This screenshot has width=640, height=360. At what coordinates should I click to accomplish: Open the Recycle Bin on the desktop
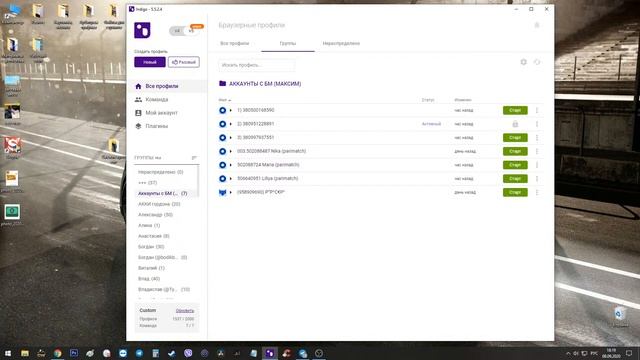[x=619, y=317]
